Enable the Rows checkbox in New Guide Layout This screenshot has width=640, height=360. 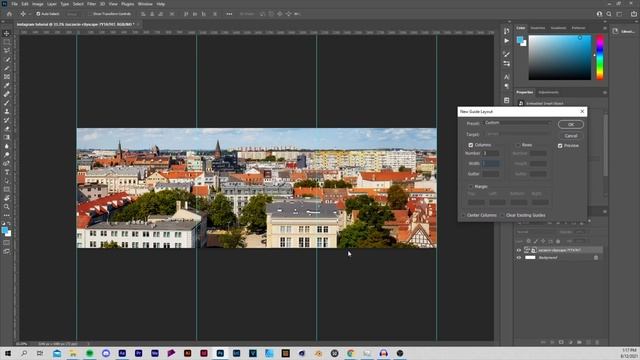tap(518, 145)
